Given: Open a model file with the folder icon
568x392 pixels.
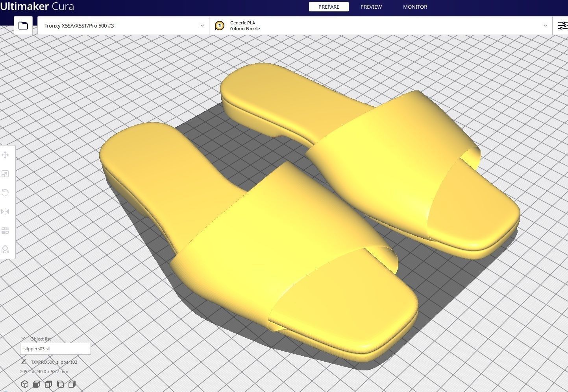Looking at the screenshot, I should [23, 25].
